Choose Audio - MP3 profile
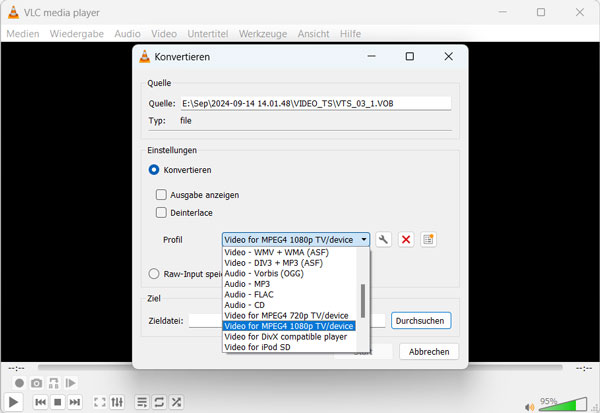The width and height of the screenshot is (600, 413). coord(290,284)
